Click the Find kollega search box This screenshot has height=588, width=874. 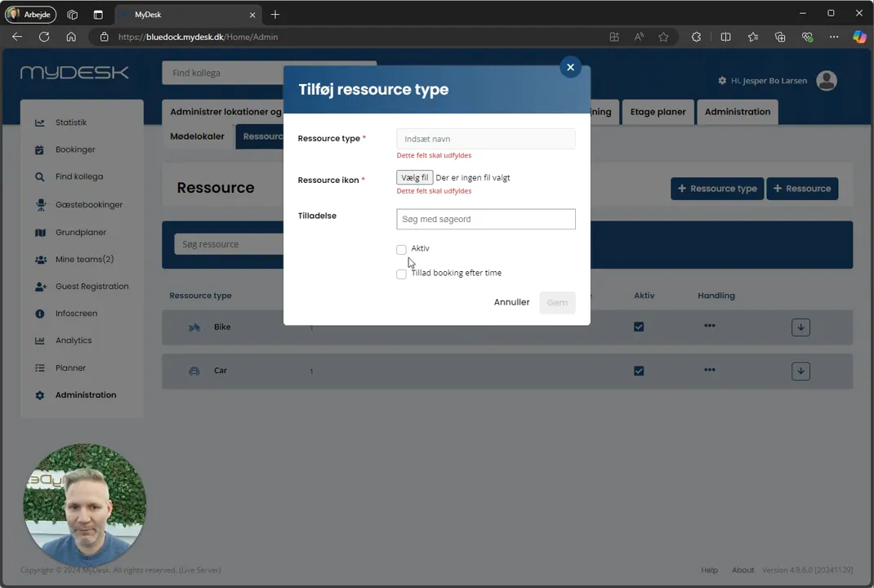[x=223, y=73]
